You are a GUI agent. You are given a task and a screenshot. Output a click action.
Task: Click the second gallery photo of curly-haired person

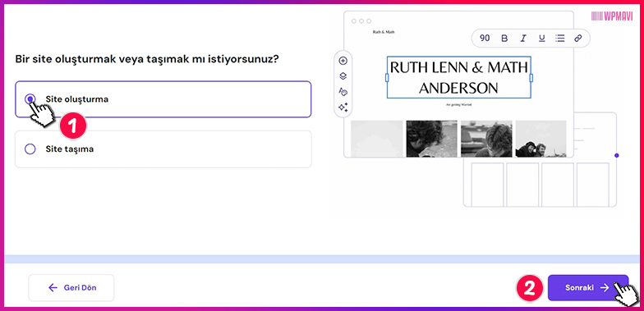(431, 139)
